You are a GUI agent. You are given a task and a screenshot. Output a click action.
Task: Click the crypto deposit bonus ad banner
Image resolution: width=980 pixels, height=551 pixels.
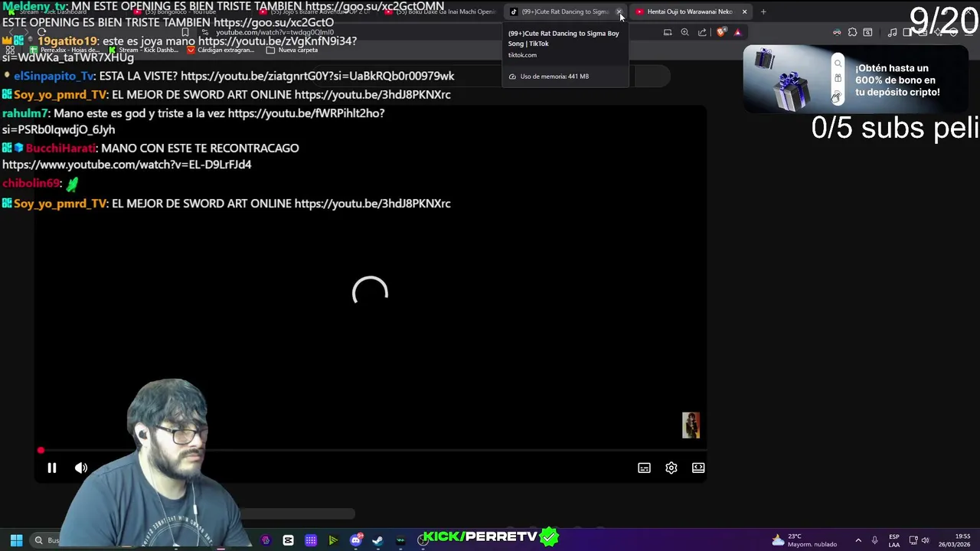point(856,80)
